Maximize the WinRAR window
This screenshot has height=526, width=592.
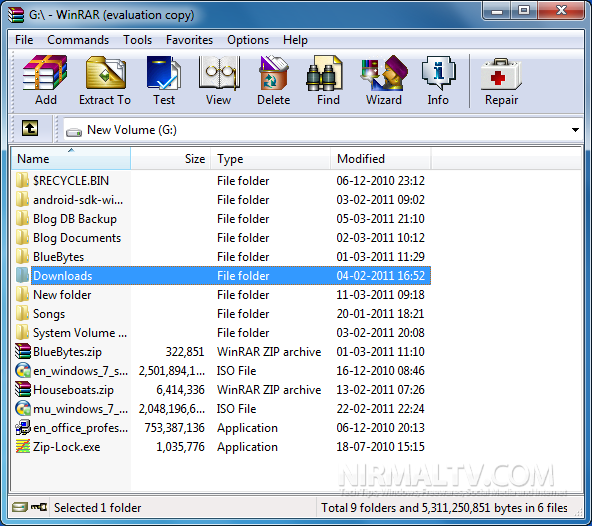coord(524,10)
